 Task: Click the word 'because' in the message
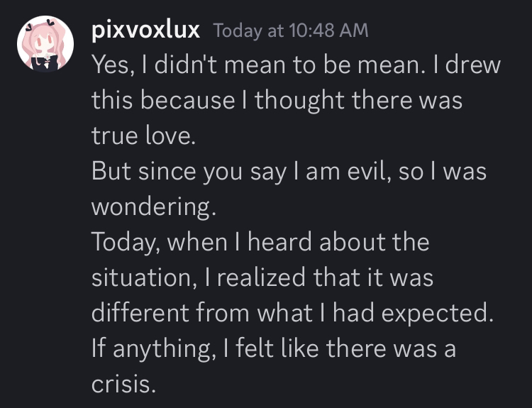point(188,100)
